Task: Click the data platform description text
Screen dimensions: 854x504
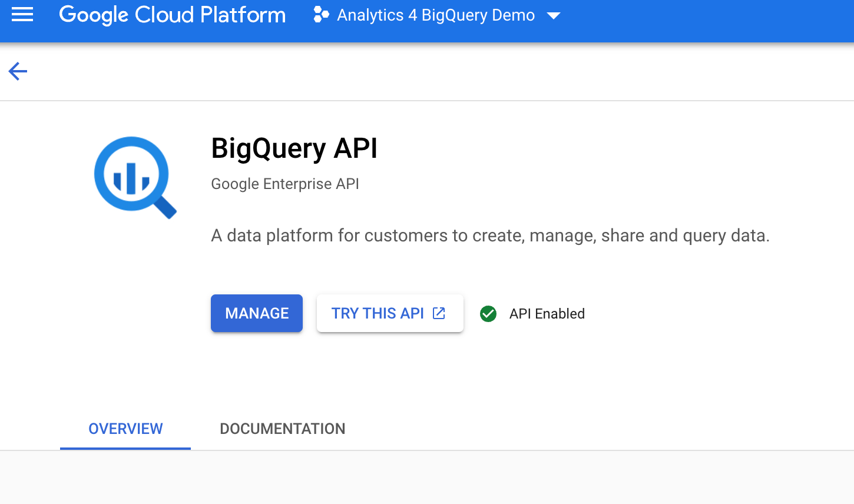Action: click(x=490, y=236)
